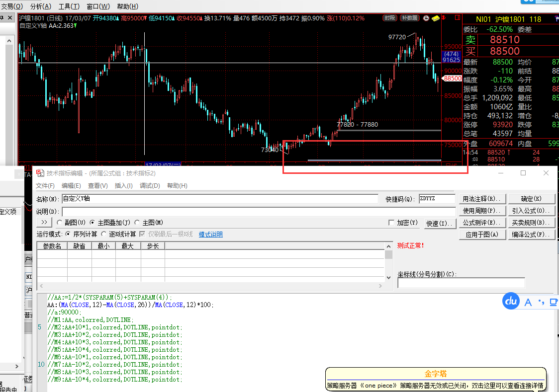Open the 分析(A) menu in main window
Image resolution: width=559 pixels, height=392 pixels.
tap(41, 6)
